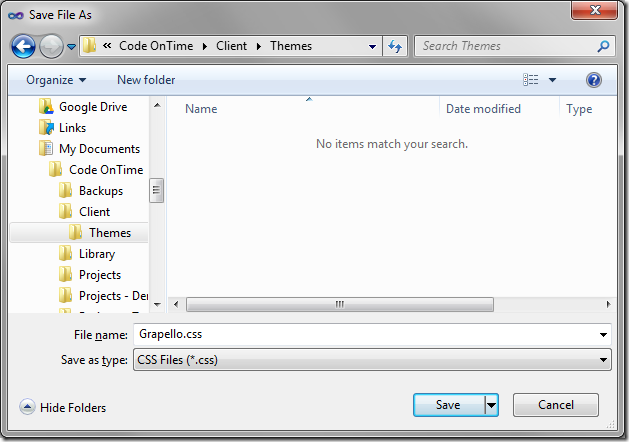This screenshot has height=442, width=629.
Task: Click right arrow of horizontal scrollbar
Action: 608,304
